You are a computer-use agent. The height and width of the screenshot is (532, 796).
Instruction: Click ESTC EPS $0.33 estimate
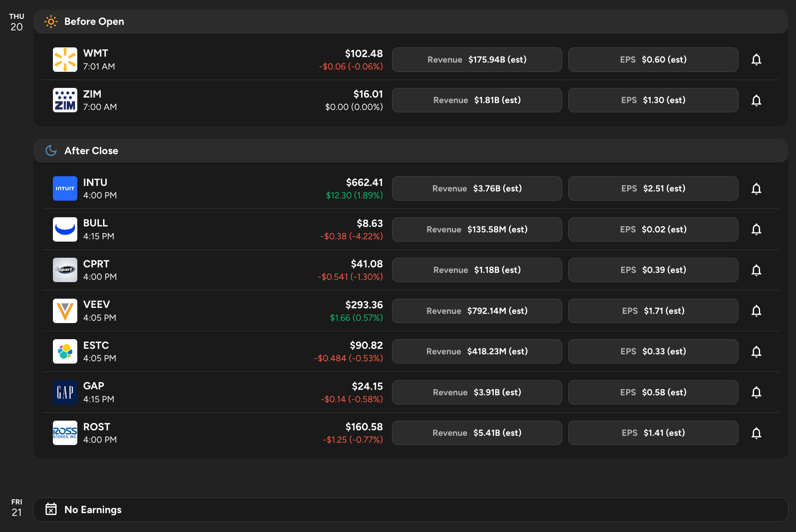click(653, 352)
